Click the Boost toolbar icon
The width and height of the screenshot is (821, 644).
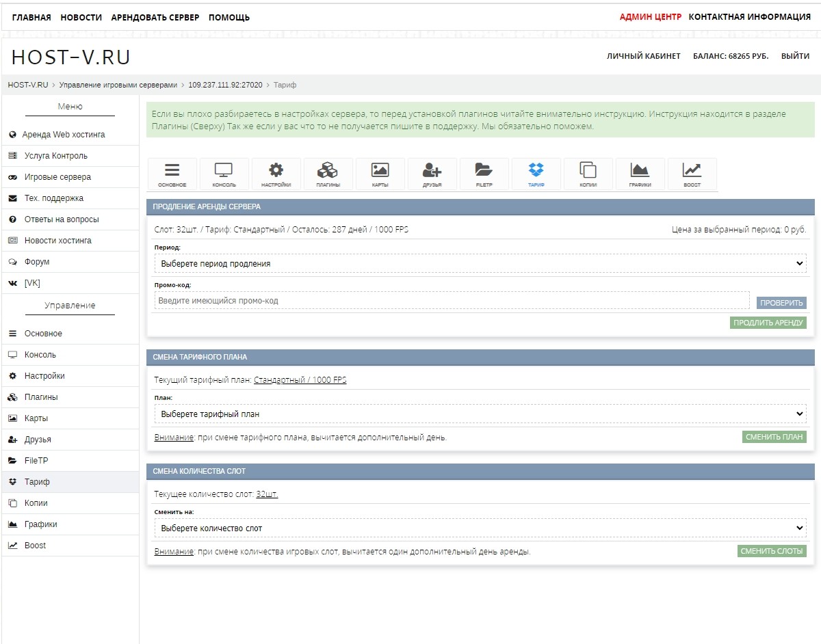pos(692,174)
